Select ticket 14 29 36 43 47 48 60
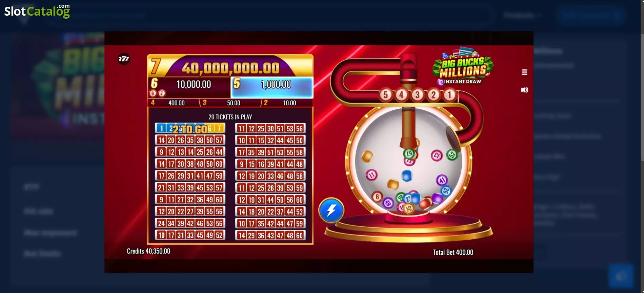This screenshot has height=293, width=644. (x=270, y=235)
